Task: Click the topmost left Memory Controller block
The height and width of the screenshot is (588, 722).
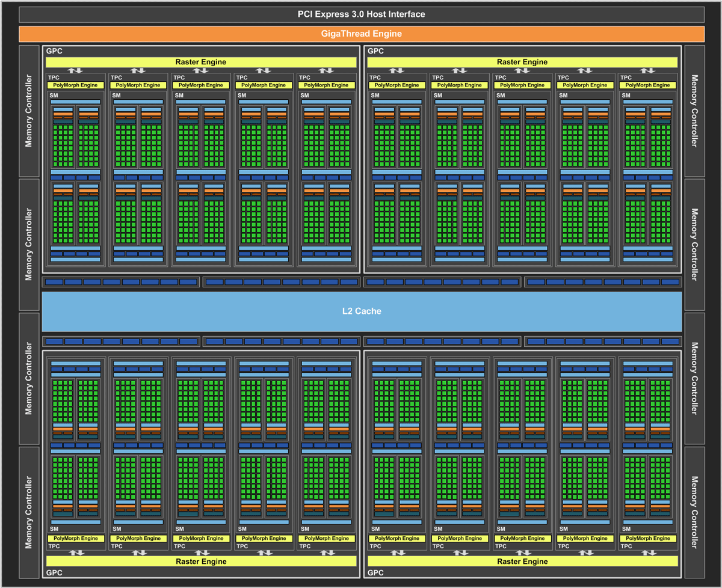Action: point(29,111)
